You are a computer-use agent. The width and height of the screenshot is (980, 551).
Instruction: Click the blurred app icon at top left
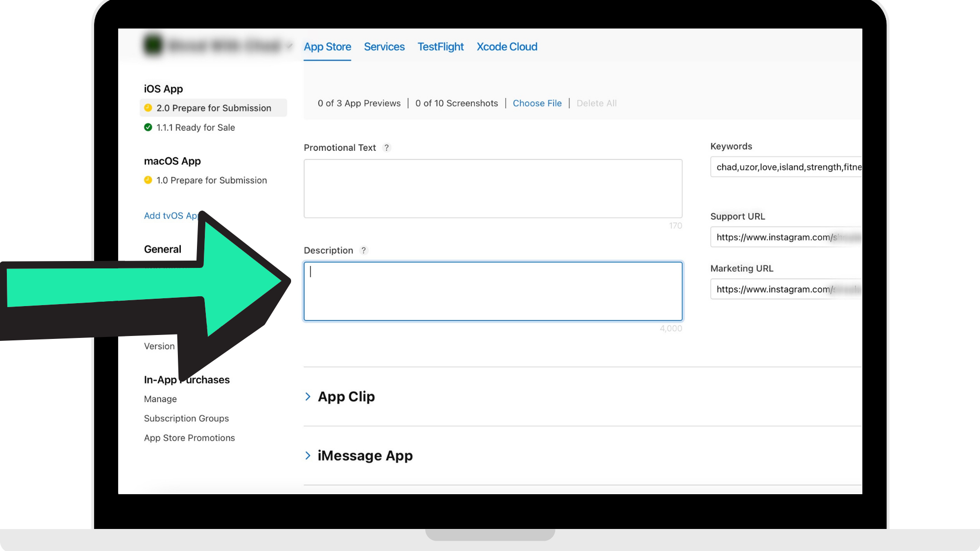153,45
